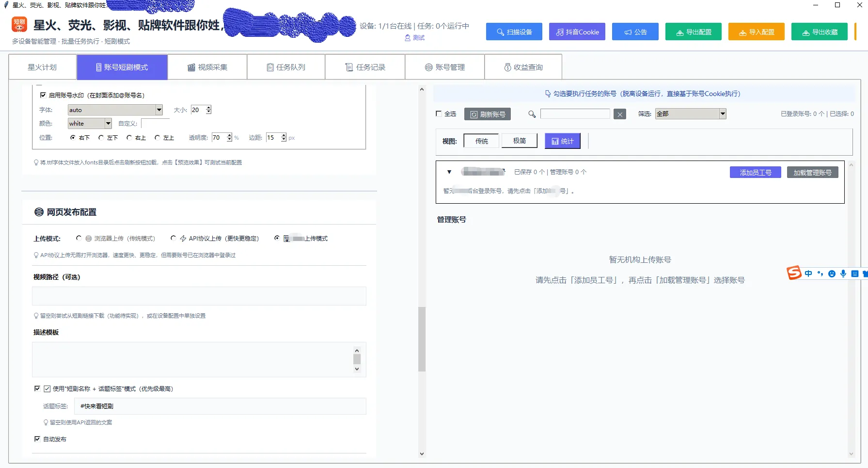Click the orange 短剧 app logo
868x468 pixels.
click(19, 24)
